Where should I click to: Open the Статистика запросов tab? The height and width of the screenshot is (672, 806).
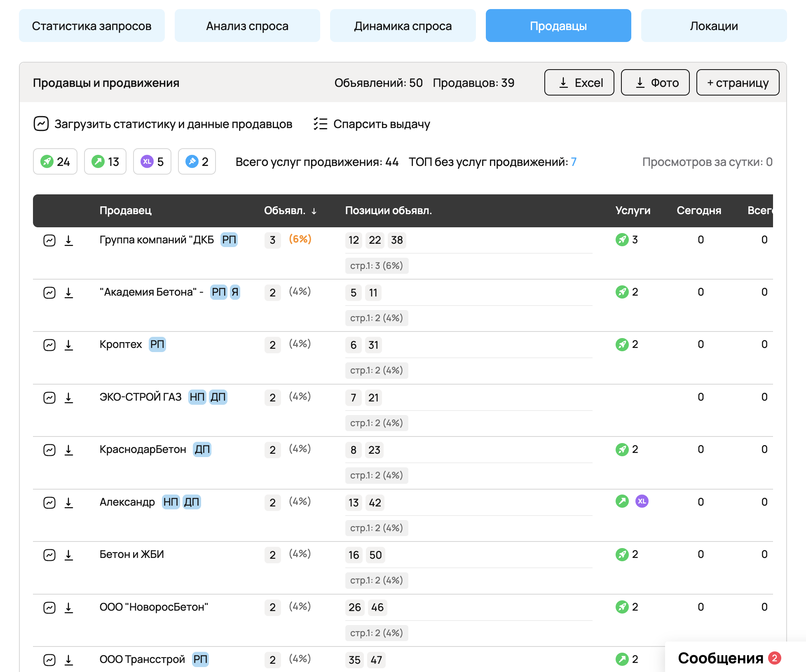[92, 26]
